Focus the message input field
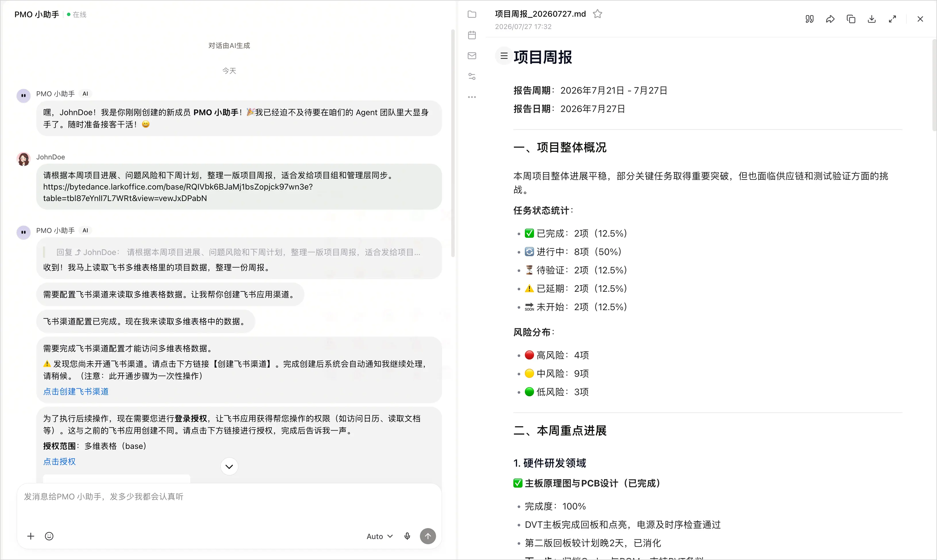This screenshot has height=560, width=937. tap(229, 506)
